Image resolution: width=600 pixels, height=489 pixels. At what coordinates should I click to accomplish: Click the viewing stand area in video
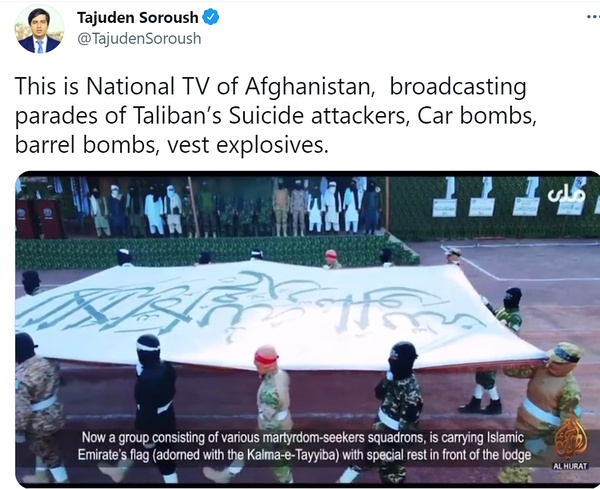199,207
